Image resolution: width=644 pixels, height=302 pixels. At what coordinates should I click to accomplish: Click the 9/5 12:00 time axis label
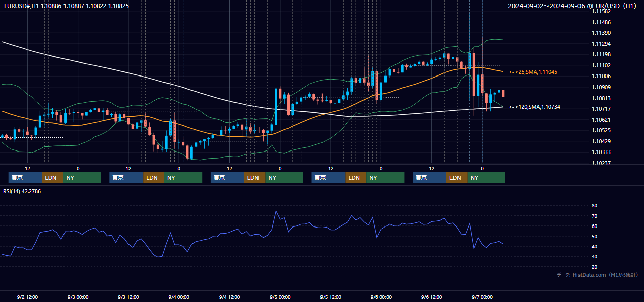click(331, 297)
